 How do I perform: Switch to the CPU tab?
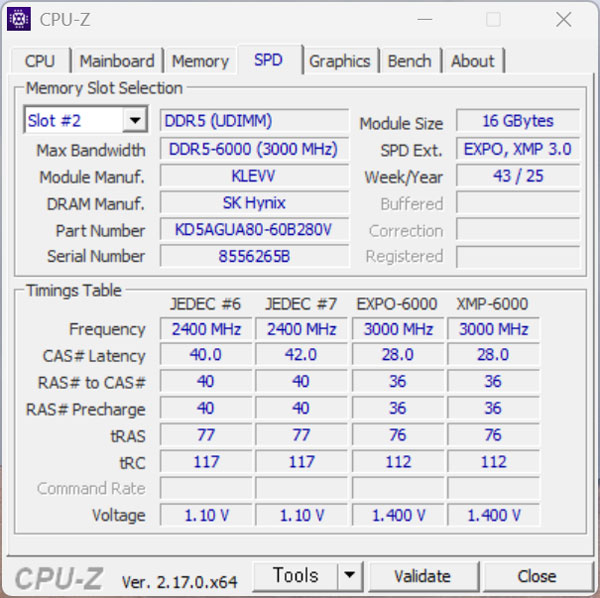point(40,61)
